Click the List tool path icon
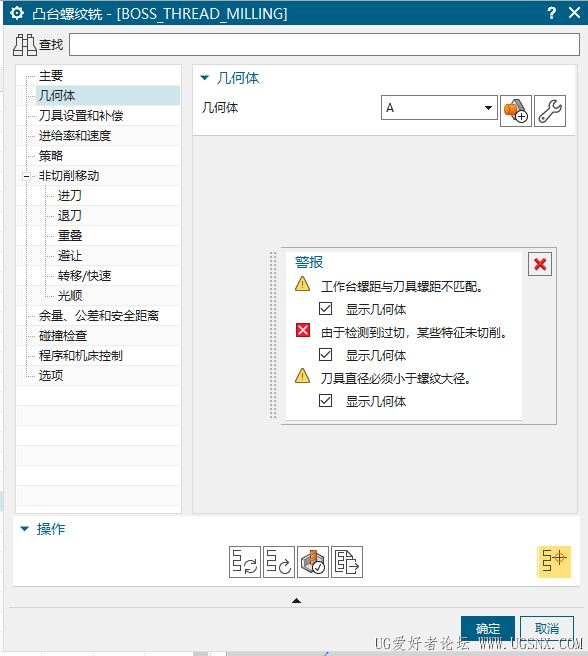 (x=347, y=562)
